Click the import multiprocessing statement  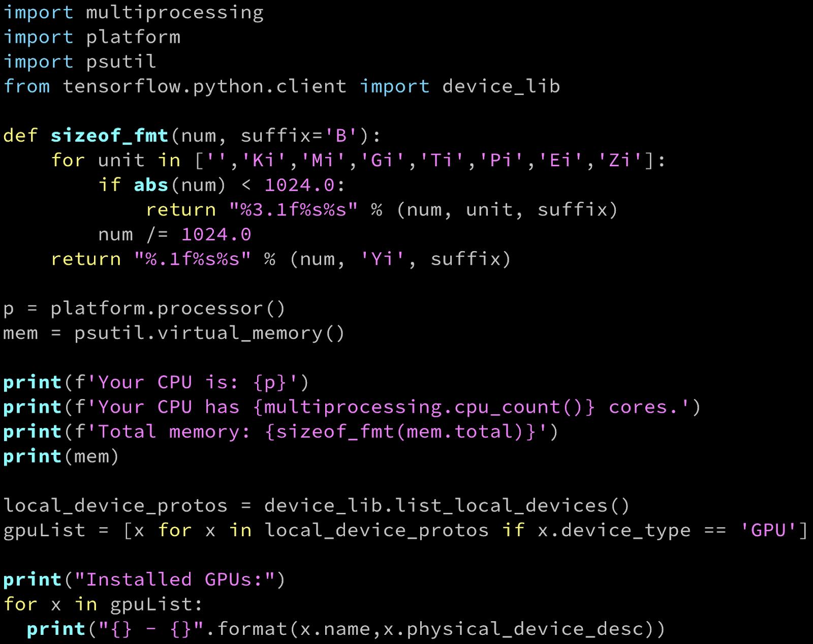click(x=132, y=12)
